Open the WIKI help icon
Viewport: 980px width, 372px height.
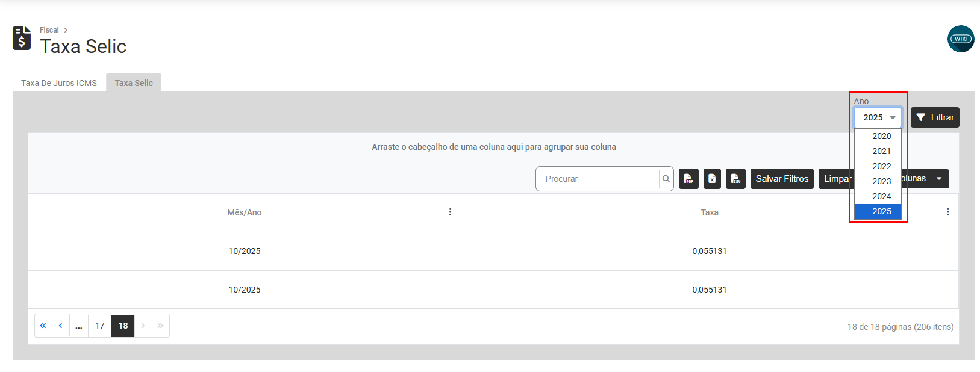pos(960,39)
